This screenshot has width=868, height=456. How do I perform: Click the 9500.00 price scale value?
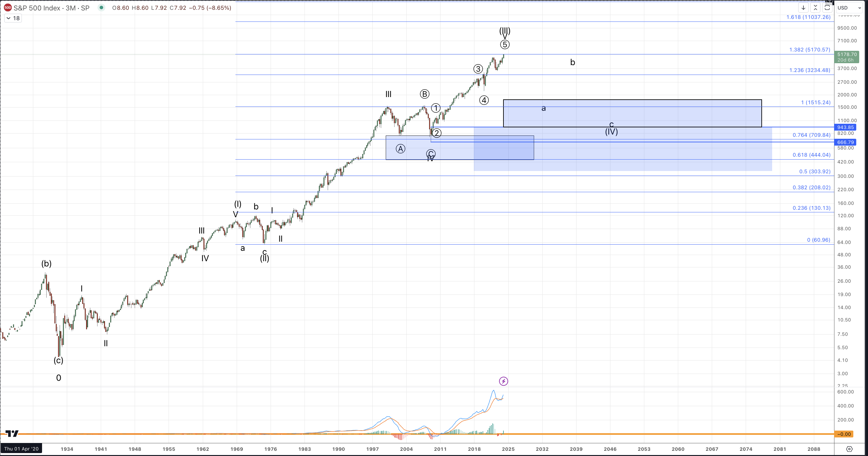(847, 28)
